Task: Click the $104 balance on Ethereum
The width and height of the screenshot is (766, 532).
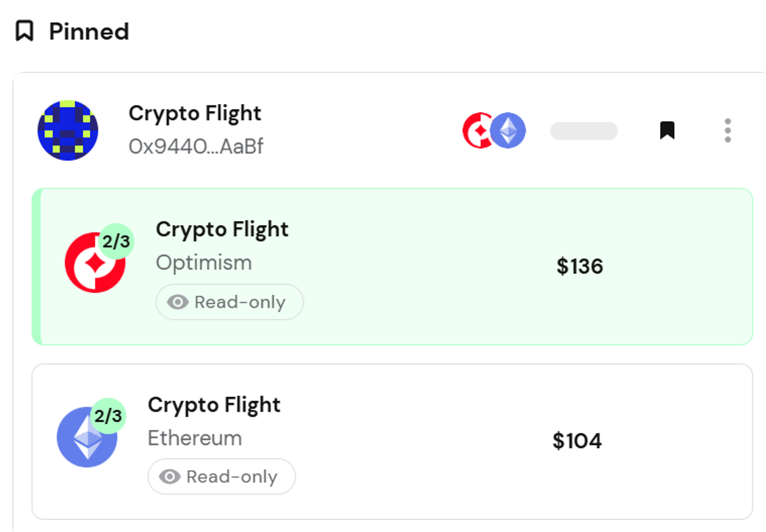Action: coord(577,441)
